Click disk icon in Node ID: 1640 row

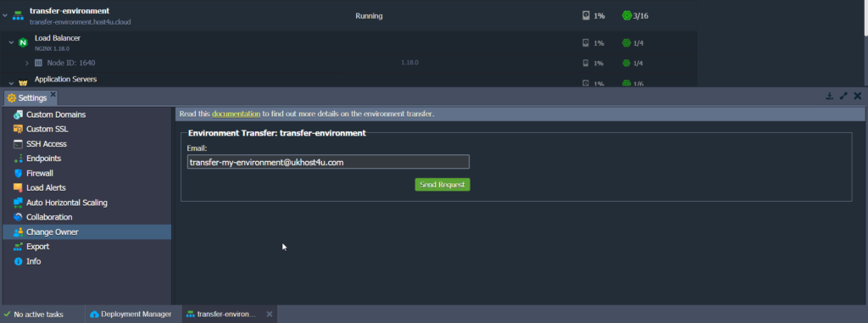coord(586,64)
